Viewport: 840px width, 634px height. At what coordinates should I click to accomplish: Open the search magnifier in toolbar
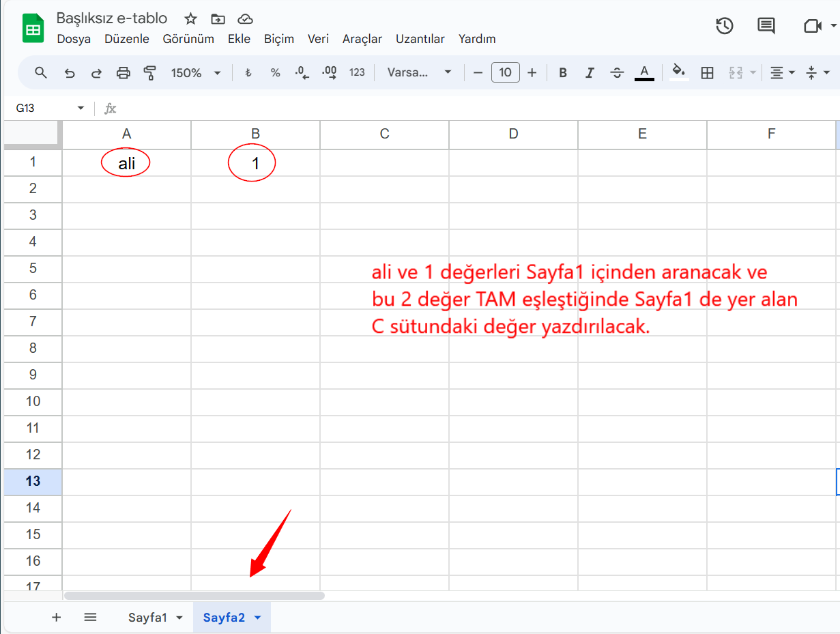click(x=41, y=72)
